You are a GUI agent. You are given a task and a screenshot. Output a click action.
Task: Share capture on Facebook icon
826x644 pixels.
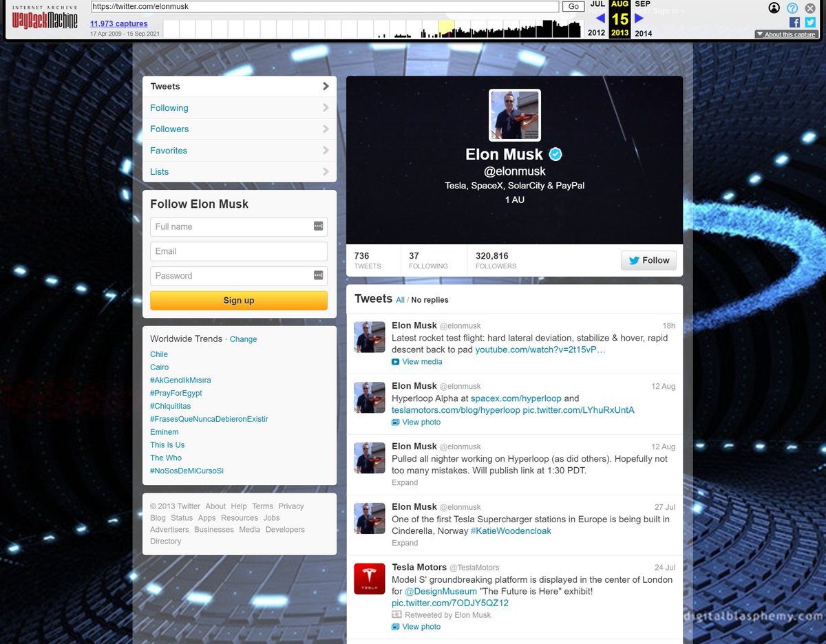click(794, 23)
